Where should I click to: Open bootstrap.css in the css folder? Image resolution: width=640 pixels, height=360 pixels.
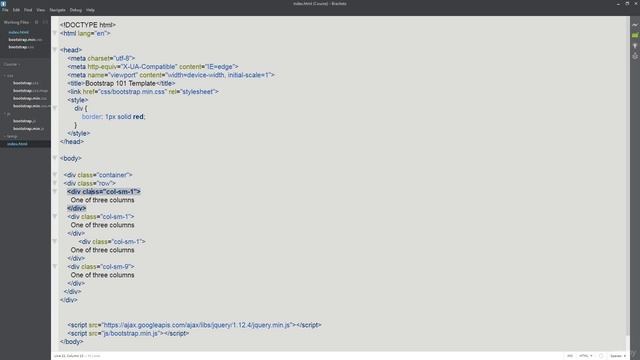pyautogui.click(x=25, y=83)
